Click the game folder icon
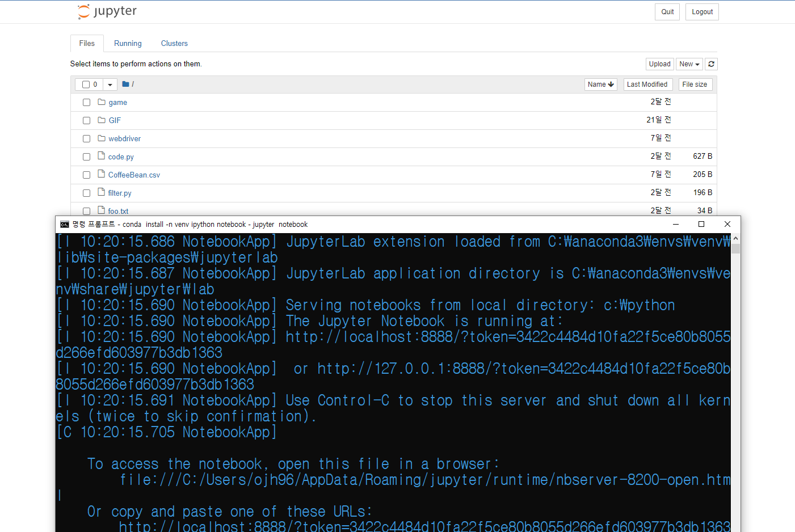 point(102,102)
